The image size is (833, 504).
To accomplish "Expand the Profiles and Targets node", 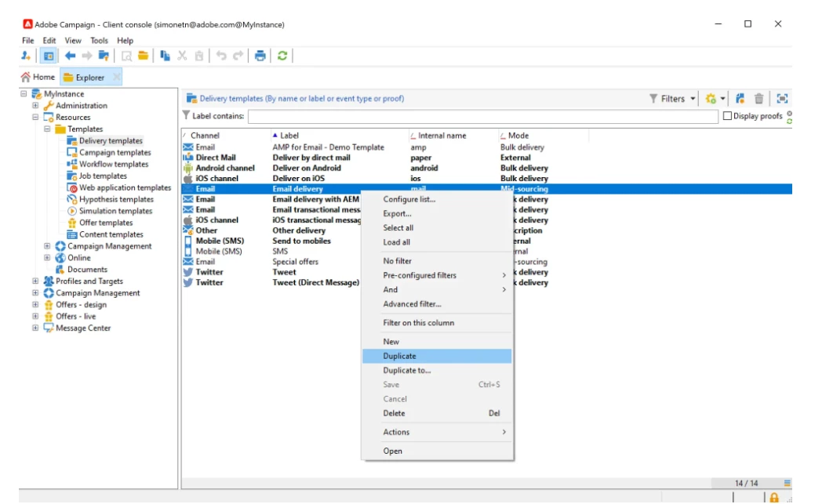I will [x=35, y=281].
